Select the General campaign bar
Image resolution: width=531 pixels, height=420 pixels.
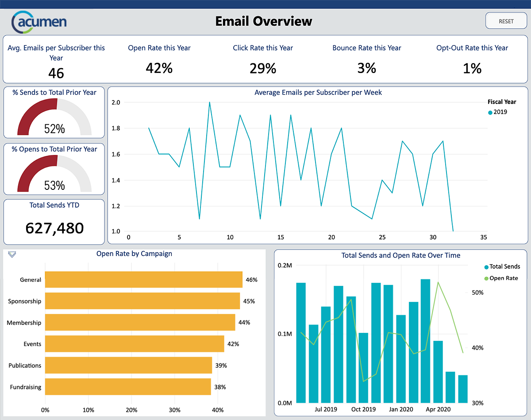tap(143, 280)
